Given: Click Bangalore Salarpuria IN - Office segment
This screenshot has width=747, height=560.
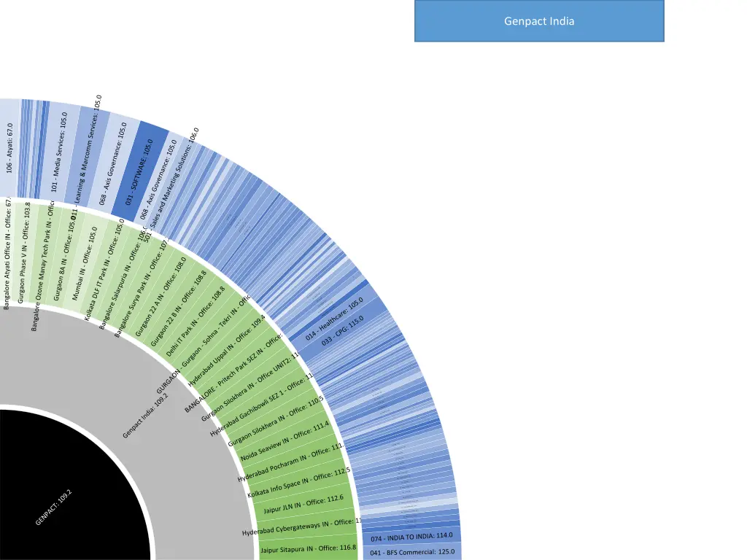Looking at the screenshot, I should click(x=123, y=279).
